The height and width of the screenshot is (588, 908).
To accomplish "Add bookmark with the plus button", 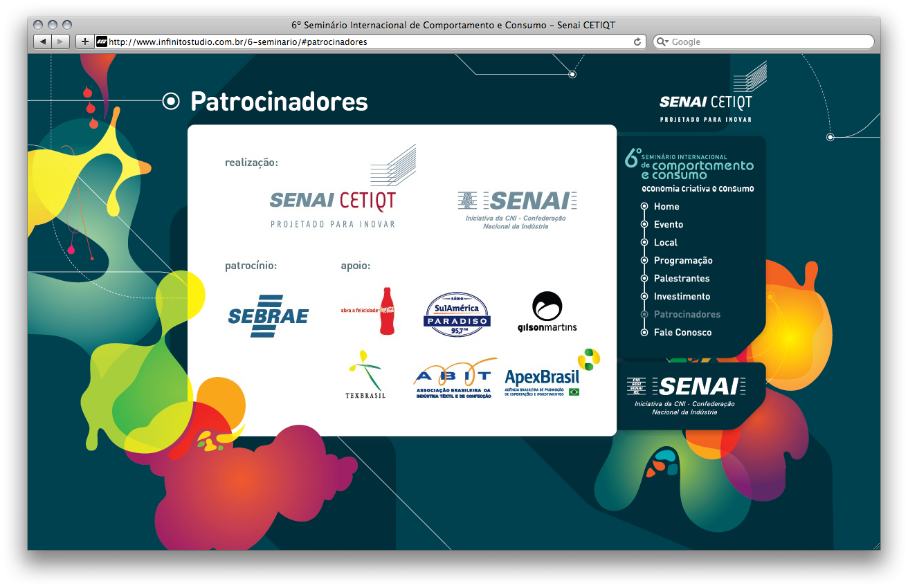I will [85, 42].
